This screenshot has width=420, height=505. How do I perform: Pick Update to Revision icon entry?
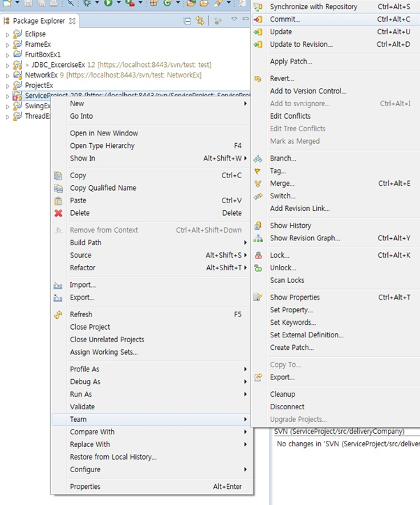(x=258, y=45)
